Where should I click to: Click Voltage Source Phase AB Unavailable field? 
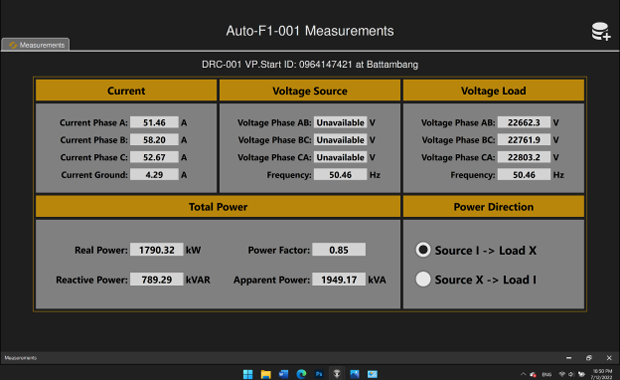pos(340,122)
